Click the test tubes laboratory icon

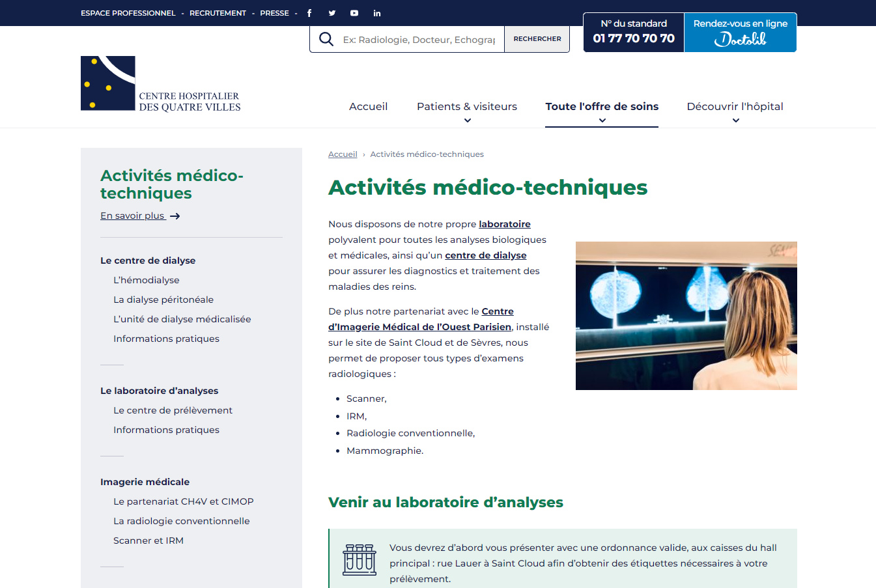click(360, 560)
